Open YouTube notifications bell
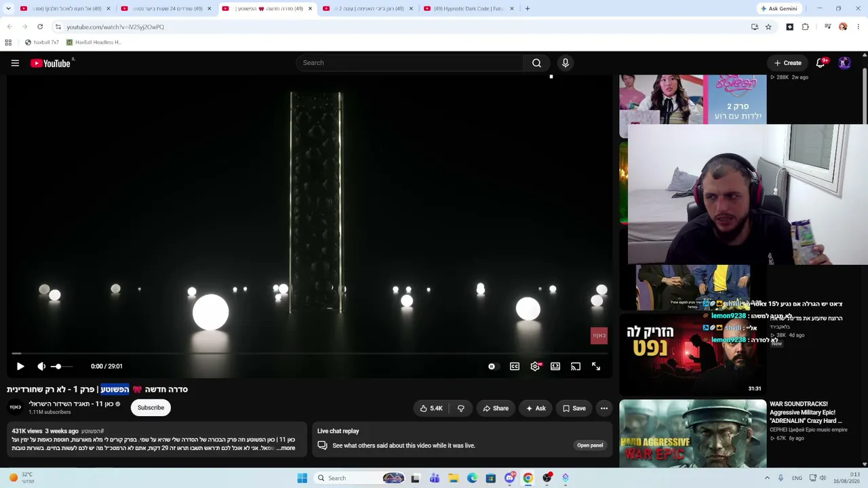Image resolution: width=868 pixels, height=488 pixels. tap(821, 63)
